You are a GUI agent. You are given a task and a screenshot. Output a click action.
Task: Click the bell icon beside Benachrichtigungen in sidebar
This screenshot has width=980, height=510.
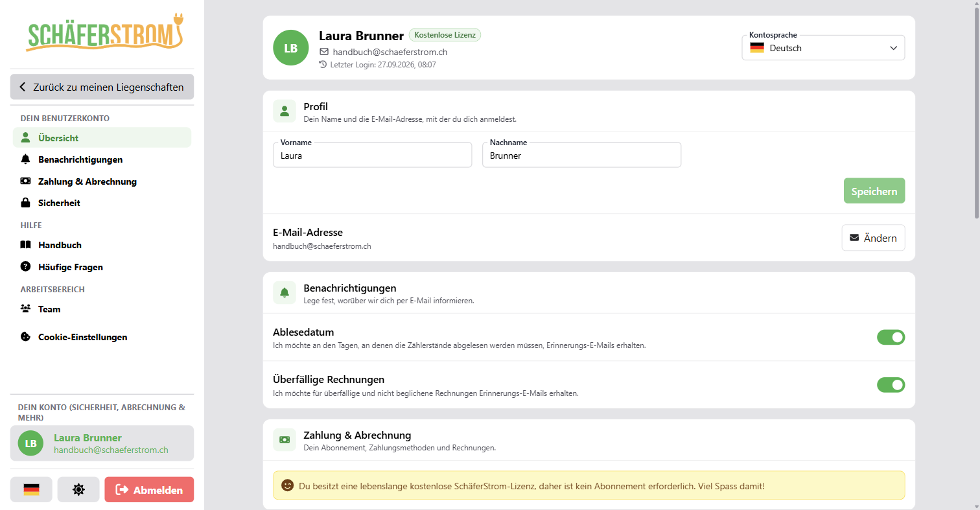click(25, 159)
